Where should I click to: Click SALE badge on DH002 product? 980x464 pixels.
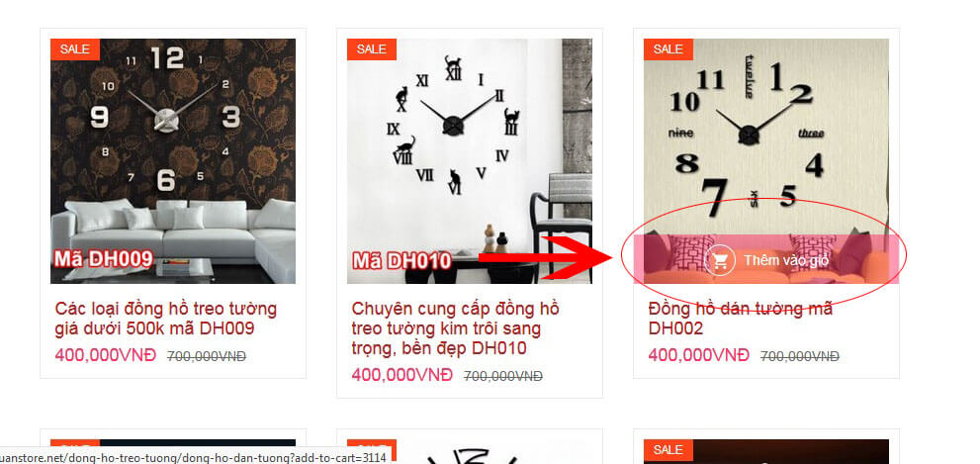point(668,48)
